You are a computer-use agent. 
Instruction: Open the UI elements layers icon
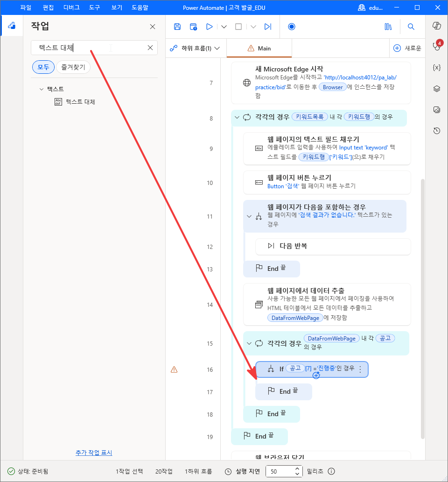pos(437,89)
